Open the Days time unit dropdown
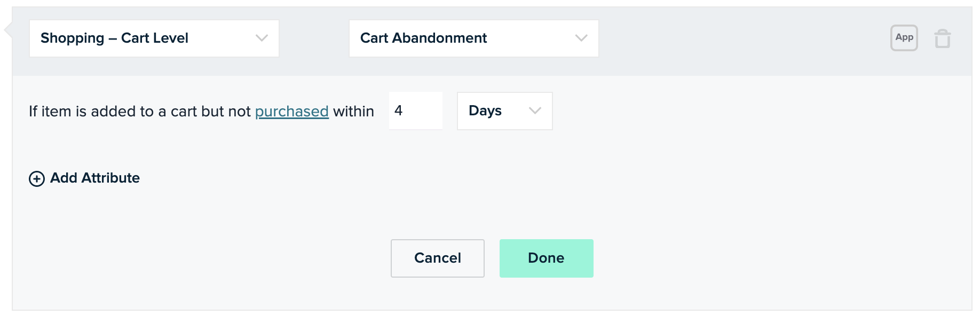 [x=505, y=111]
